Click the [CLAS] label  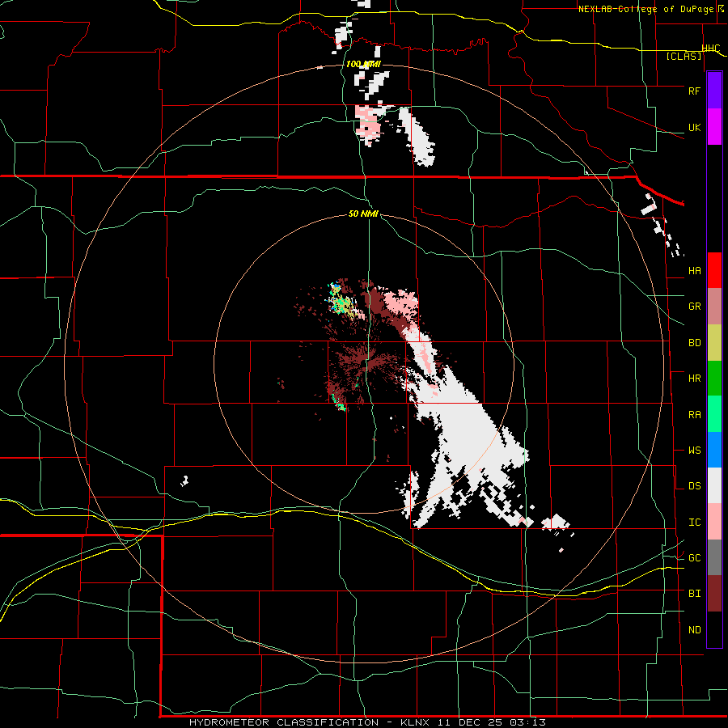tap(684, 56)
